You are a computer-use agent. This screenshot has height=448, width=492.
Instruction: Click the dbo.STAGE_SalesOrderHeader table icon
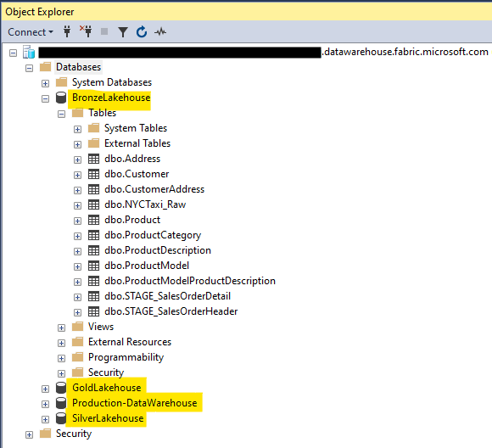pos(93,311)
